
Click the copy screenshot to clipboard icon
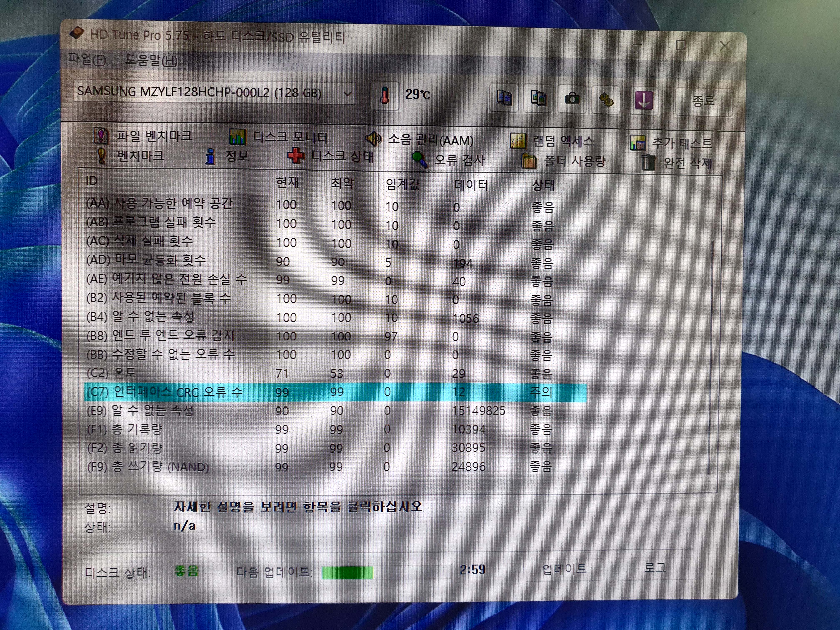pyautogui.click(x=538, y=98)
